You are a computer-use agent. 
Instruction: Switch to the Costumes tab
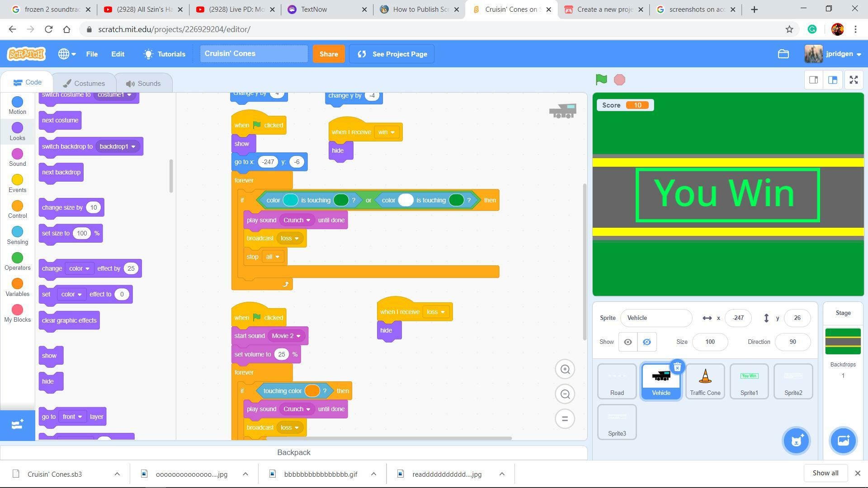pyautogui.click(x=84, y=83)
